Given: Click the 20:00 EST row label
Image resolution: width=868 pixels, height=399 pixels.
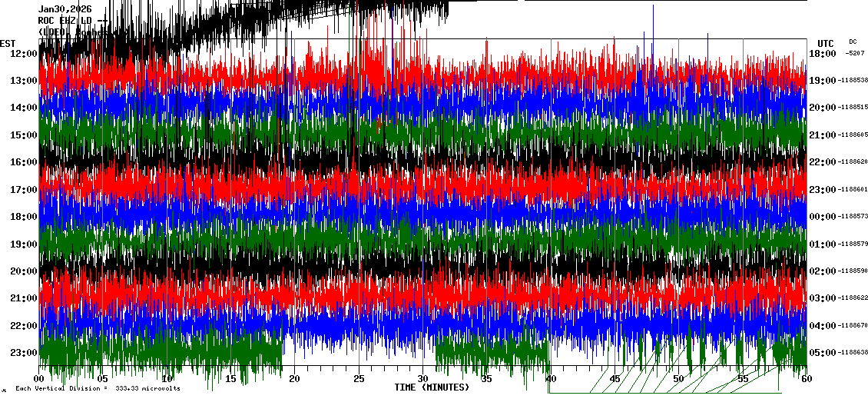Looking at the screenshot, I should pos(23,271).
